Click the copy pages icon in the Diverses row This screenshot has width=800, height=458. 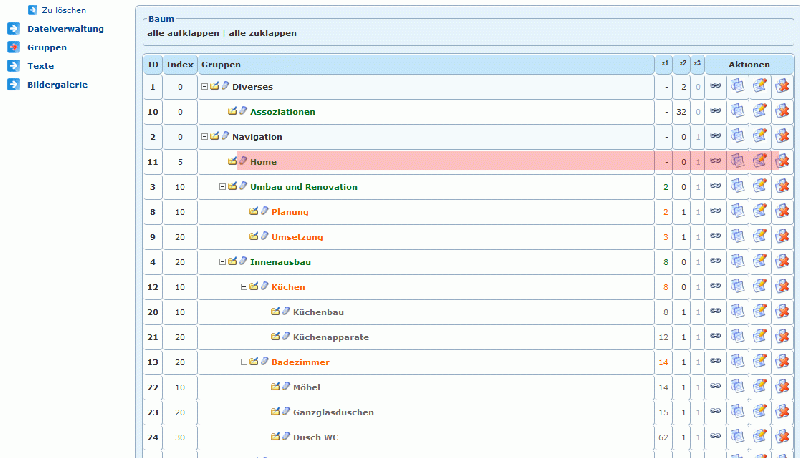point(737,86)
